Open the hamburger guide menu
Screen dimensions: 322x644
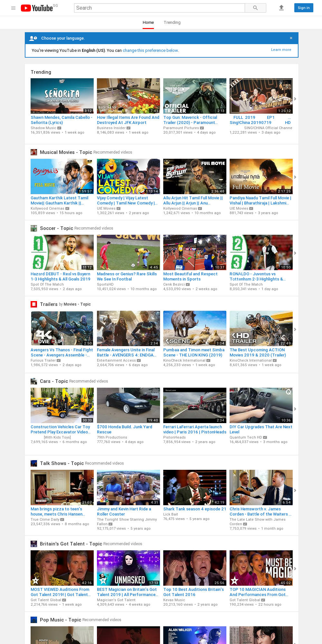point(13,8)
